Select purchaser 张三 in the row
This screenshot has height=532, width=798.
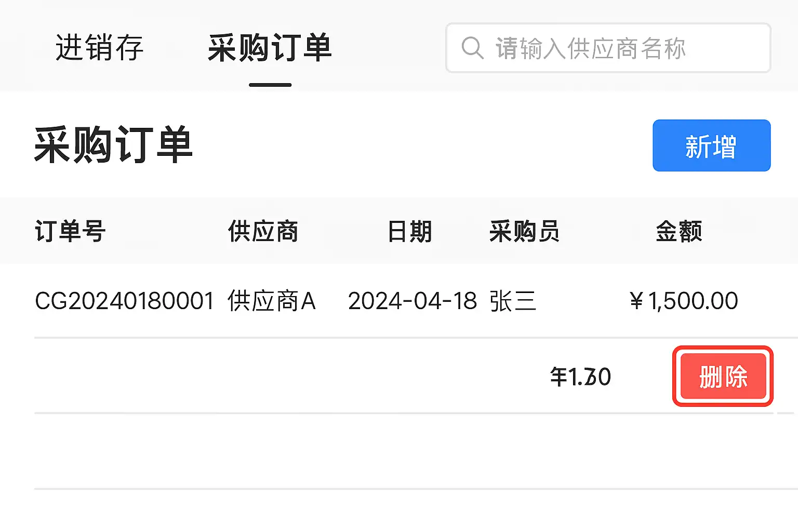pyautogui.click(x=513, y=301)
